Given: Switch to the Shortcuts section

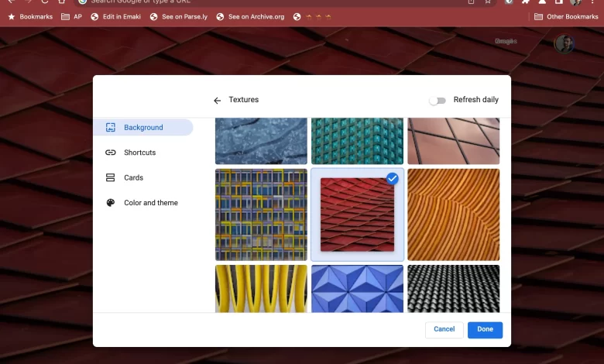Looking at the screenshot, I should point(139,153).
